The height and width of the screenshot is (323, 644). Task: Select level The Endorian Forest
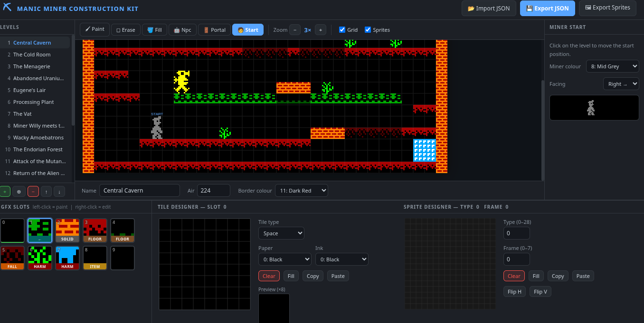35,149
